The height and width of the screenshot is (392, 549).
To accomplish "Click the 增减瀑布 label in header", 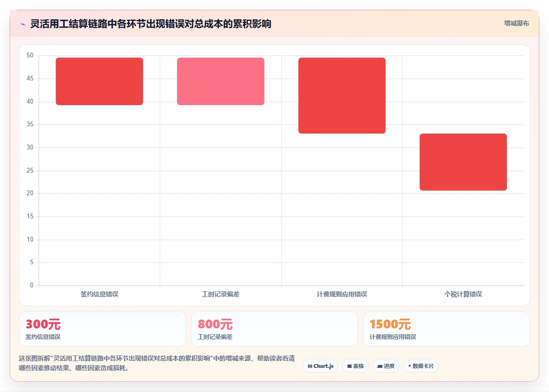I will [x=517, y=24].
